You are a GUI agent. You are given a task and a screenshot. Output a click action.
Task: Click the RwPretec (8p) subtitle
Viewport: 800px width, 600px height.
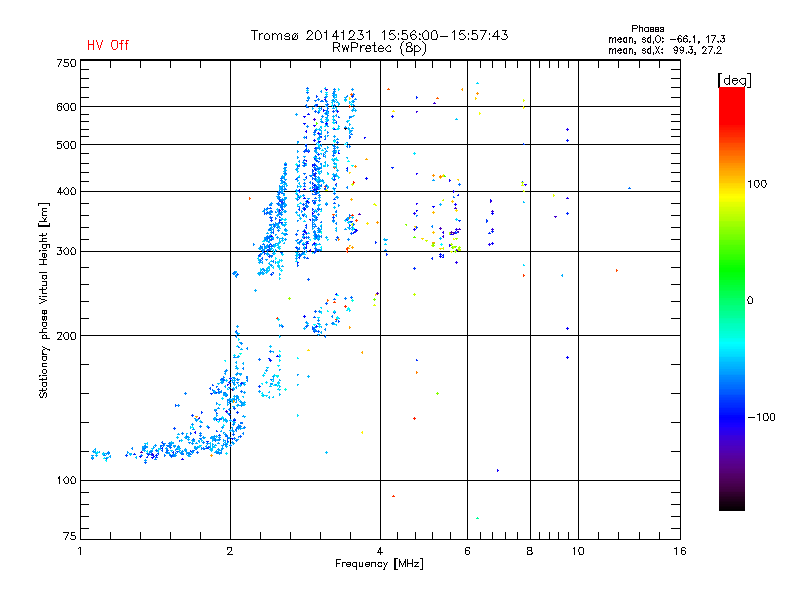pos(379,48)
